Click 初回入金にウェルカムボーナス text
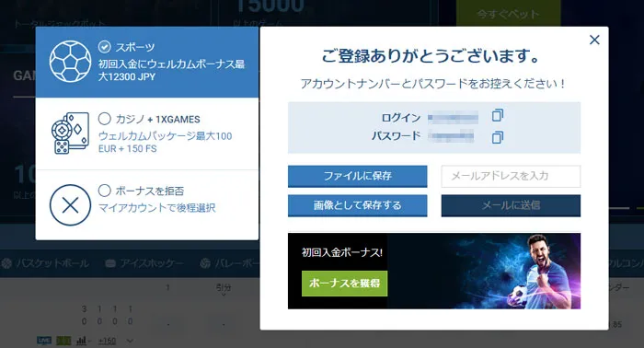 pos(171,70)
